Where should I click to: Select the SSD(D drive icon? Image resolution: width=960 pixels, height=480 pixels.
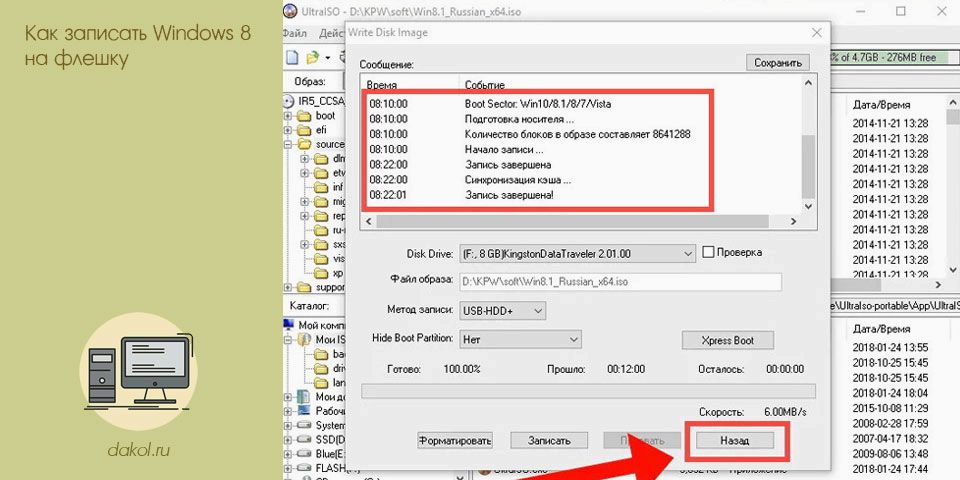[x=304, y=440]
